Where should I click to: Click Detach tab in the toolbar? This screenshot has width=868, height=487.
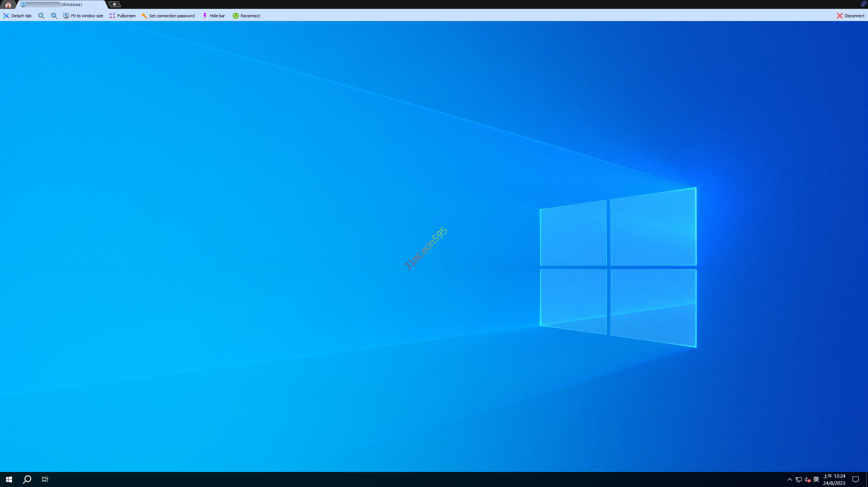(17, 16)
